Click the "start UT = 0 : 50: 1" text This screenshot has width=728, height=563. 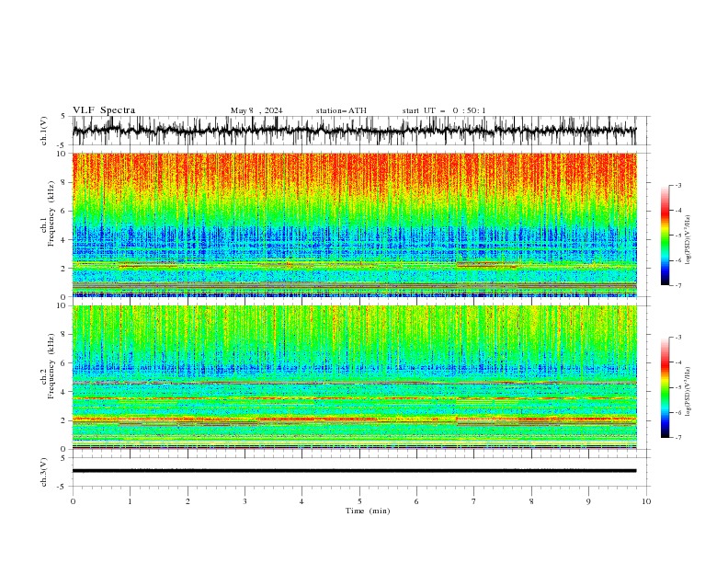tap(443, 110)
